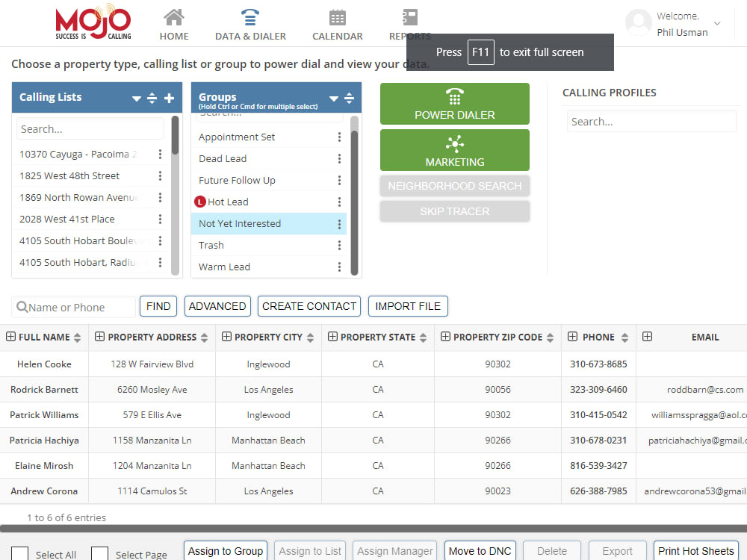747x560 pixels.
Task: Open options for Appointment Set group
Action: [339, 137]
